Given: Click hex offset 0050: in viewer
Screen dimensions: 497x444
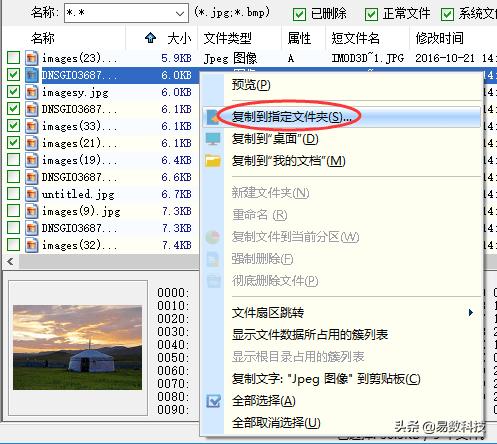Looking at the screenshot, I should click(x=173, y=358).
